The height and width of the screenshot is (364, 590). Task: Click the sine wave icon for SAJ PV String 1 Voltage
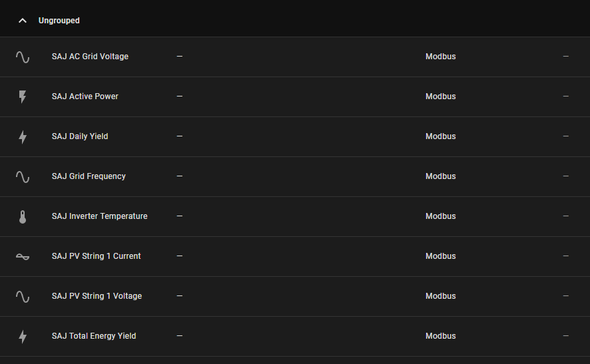pyautogui.click(x=23, y=296)
